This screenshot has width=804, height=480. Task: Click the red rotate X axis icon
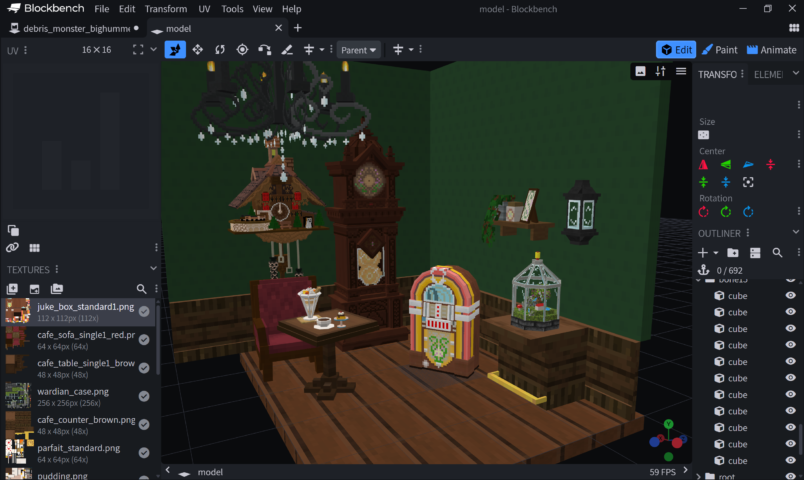pos(703,212)
